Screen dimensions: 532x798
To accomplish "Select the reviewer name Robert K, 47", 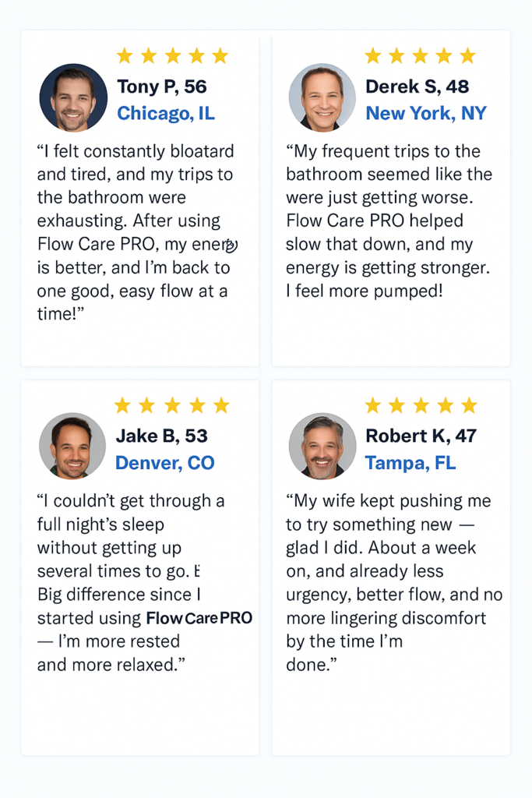I will (421, 436).
